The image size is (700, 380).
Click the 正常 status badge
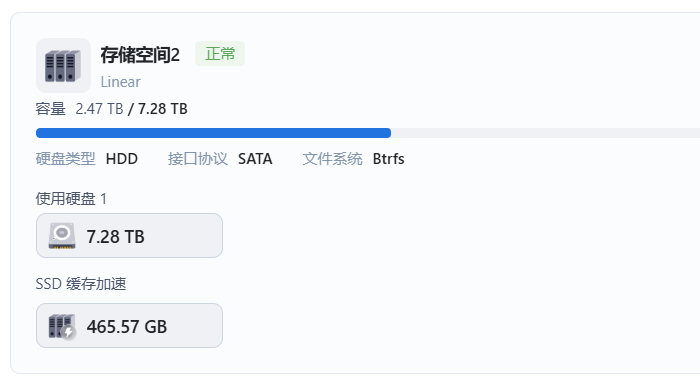click(220, 54)
